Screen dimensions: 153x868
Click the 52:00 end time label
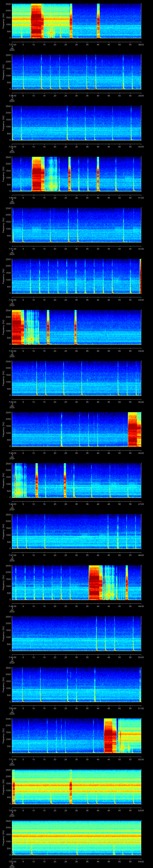[141, 759]
